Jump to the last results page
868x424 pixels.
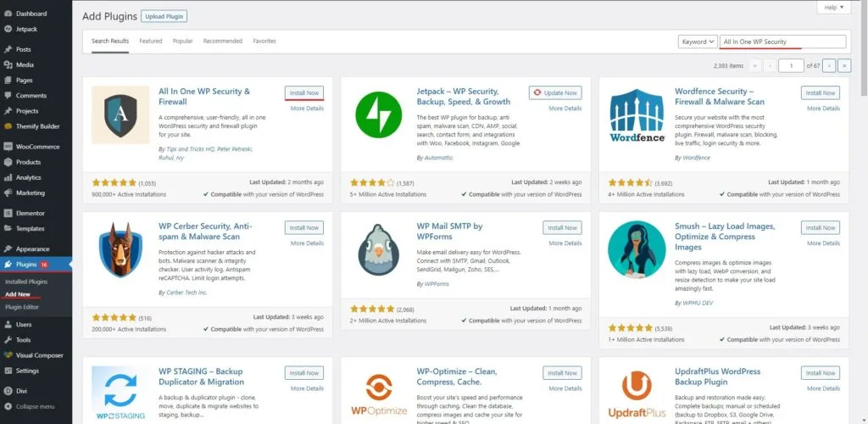point(844,65)
